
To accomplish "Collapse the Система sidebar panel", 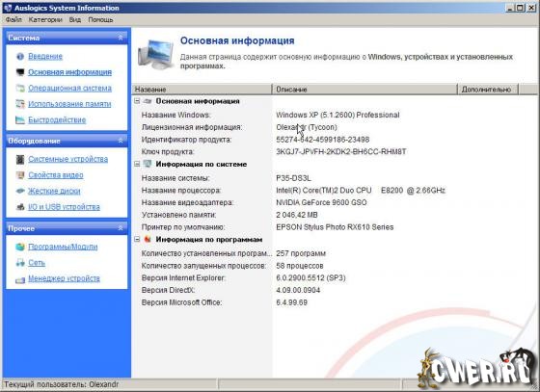I will [x=121, y=38].
